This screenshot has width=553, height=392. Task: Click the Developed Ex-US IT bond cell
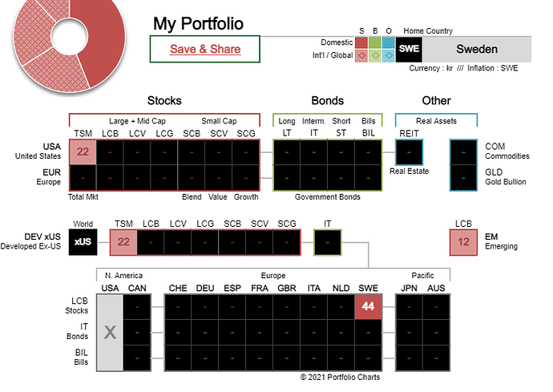327,241
